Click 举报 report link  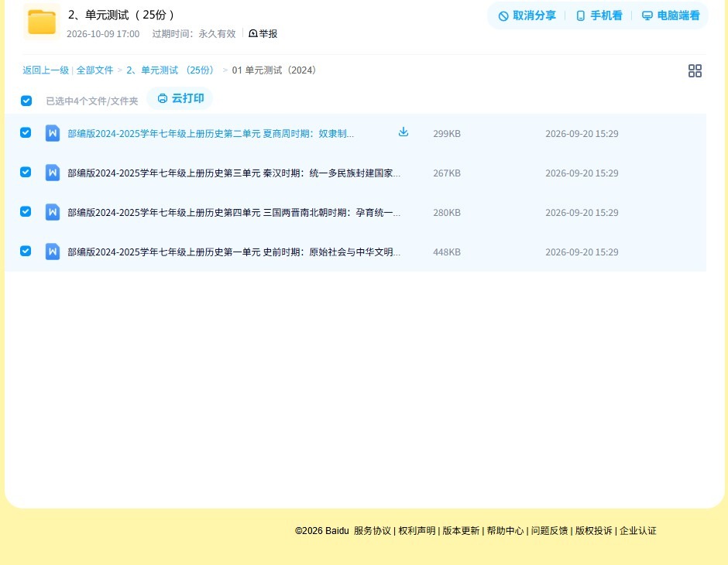click(x=263, y=33)
